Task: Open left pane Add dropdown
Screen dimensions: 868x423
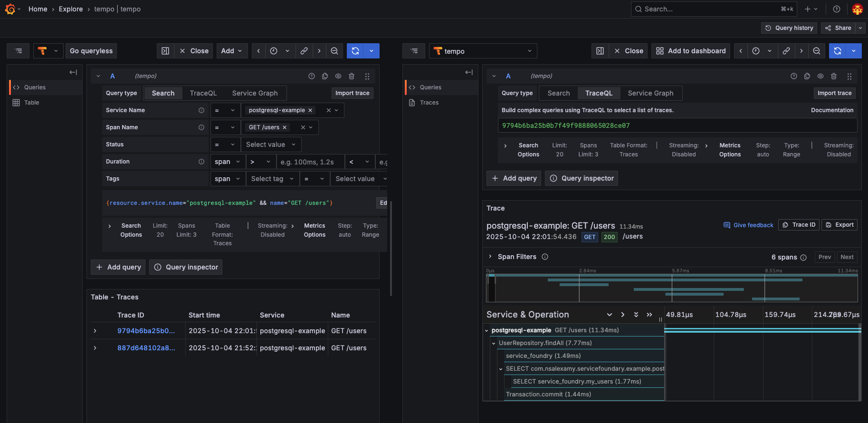Action: (232, 51)
